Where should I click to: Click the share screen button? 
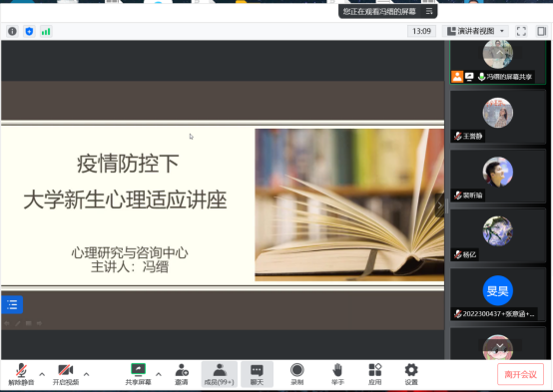[x=138, y=374]
